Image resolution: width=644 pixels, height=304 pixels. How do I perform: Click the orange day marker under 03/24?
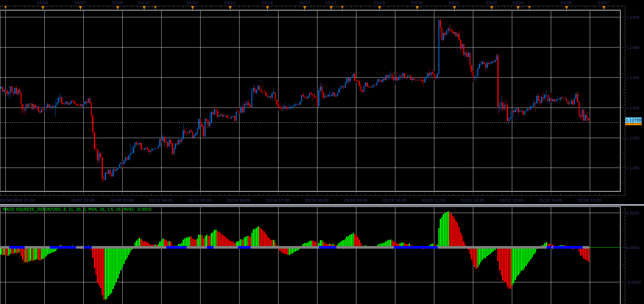pyautogui.click(x=518, y=7)
